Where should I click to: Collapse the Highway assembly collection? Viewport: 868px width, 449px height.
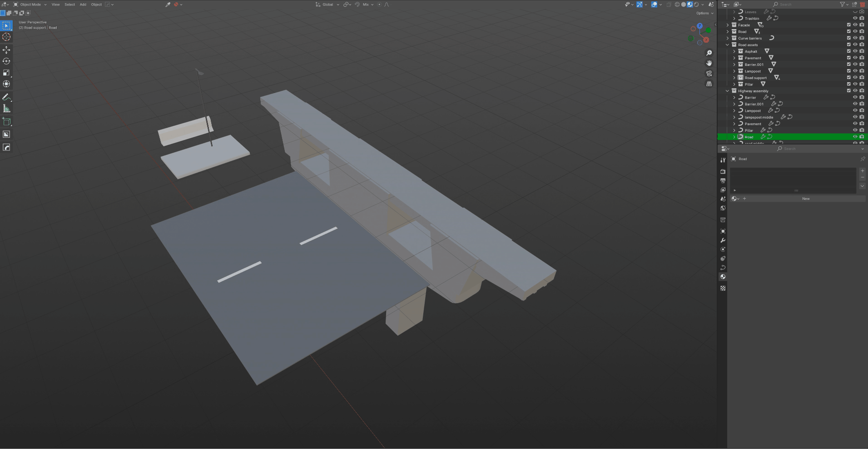(x=728, y=91)
